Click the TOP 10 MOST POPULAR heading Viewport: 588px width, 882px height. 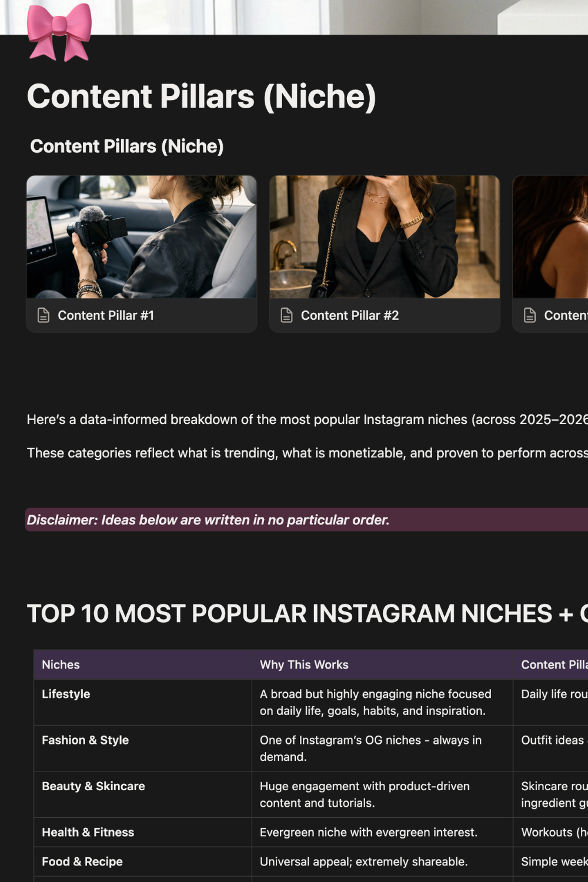coord(307,614)
